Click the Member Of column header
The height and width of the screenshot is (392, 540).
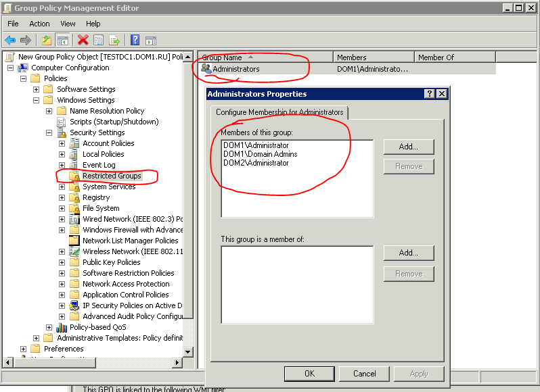[x=455, y=57]
